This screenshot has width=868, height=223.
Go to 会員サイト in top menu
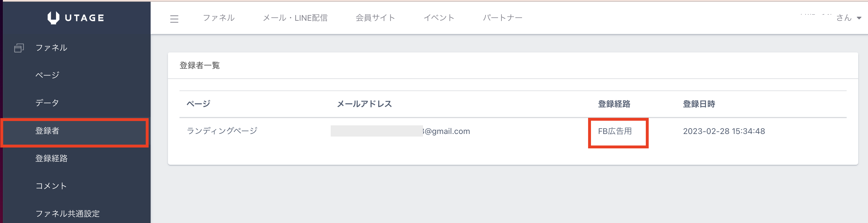375,18
